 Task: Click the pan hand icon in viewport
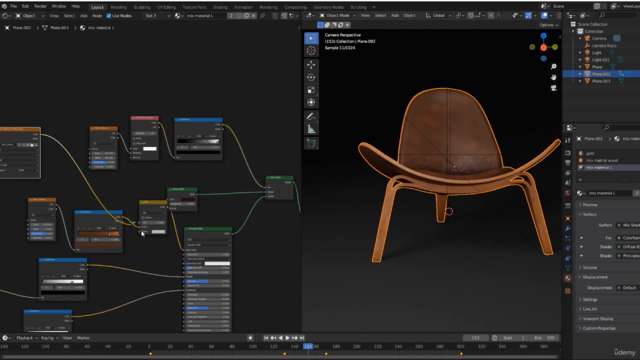pos(553,77)
